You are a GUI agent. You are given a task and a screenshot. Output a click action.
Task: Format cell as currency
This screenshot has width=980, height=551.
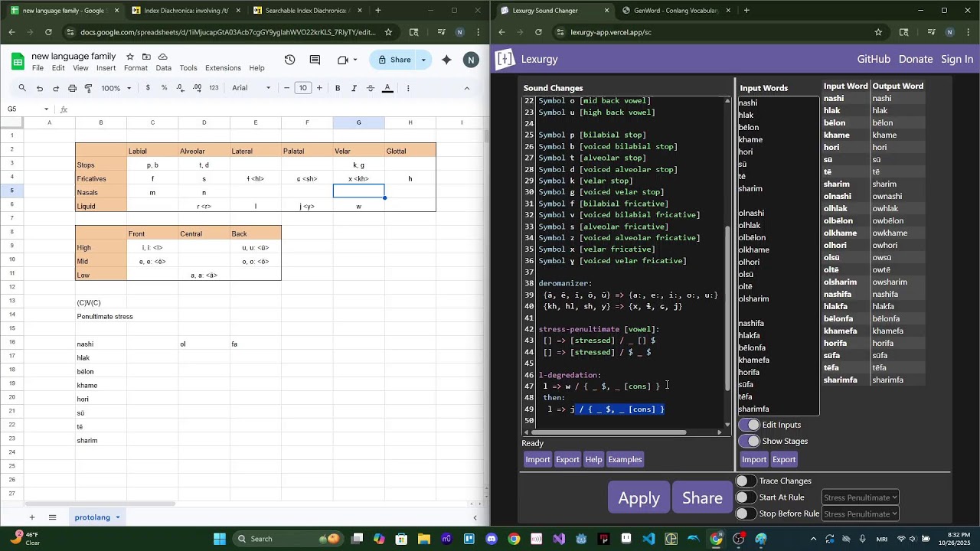(x=149, y=88)
